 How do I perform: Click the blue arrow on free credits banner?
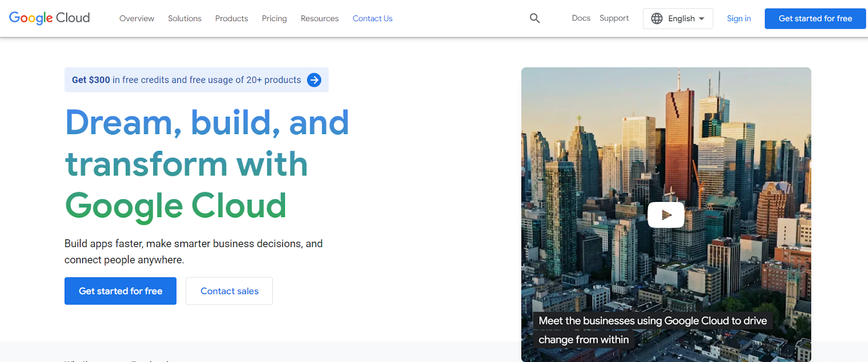[x=314, y=80]
